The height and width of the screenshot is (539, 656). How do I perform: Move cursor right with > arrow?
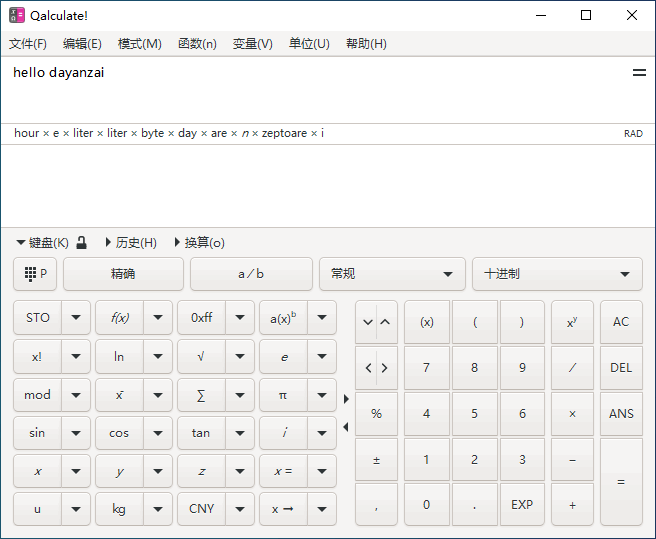[x=385, y=368]
